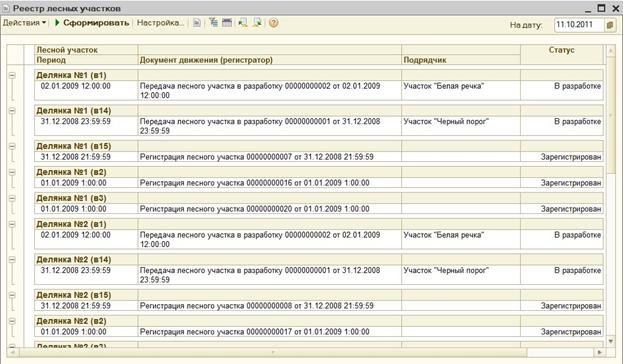
Task: Collapse the Делянка №2 (в15) group
Action: [12, 295]
